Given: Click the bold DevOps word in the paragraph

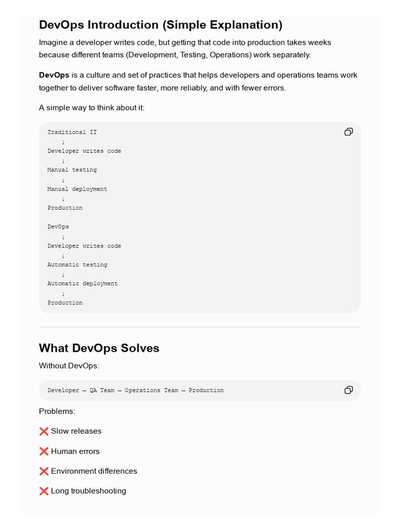Looking at the screenshot, I should (54, 75).
